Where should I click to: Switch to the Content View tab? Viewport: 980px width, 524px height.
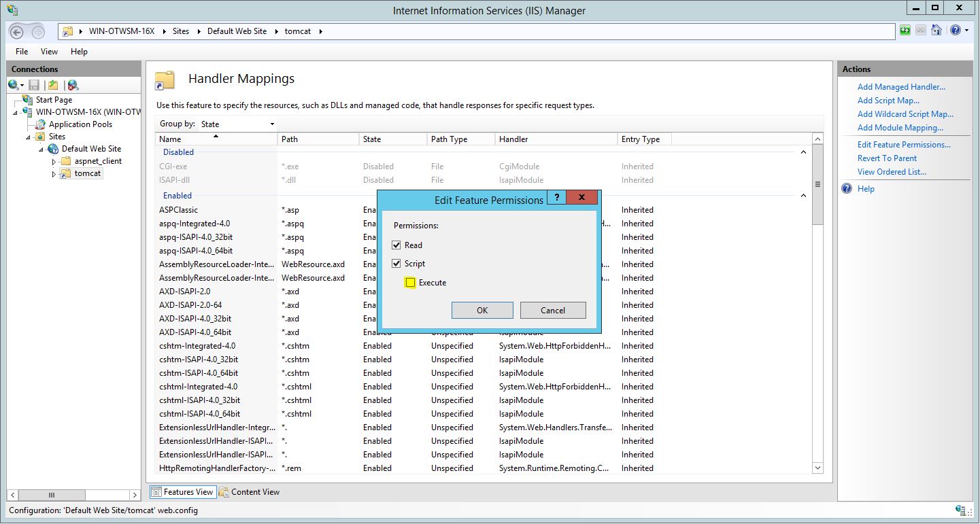tap(249, 492)
